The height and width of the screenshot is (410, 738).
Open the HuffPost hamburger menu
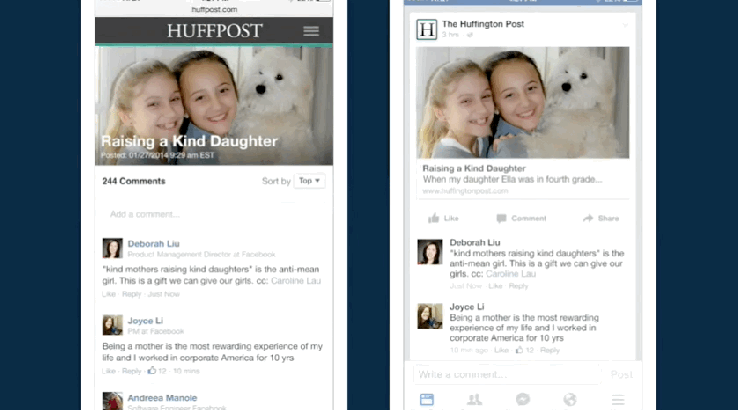311,31
